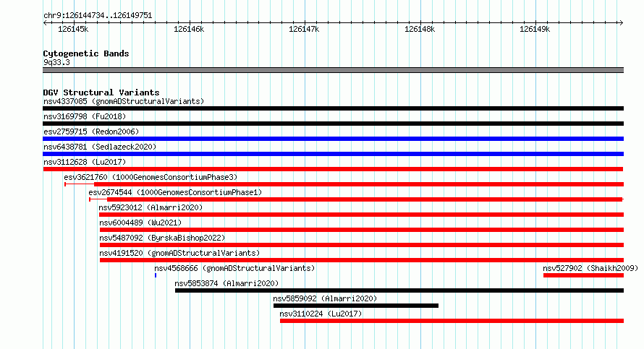Click the ruler's left arrowhead

point(45,22)
